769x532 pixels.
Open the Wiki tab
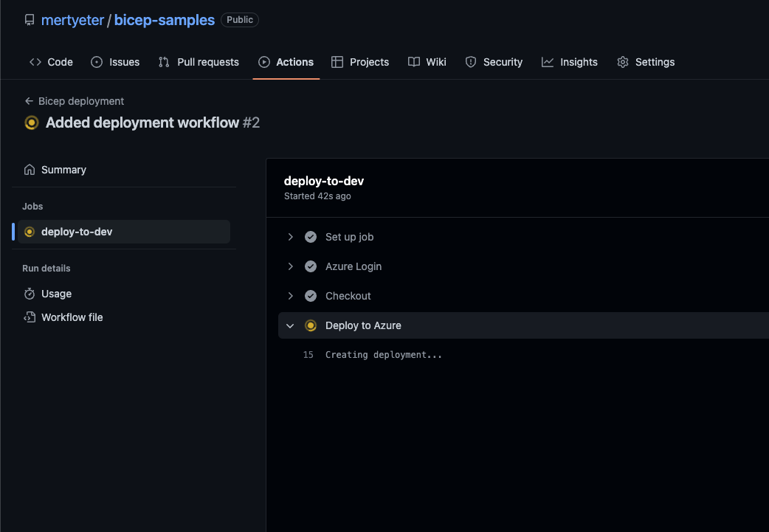tap(427, 62)
